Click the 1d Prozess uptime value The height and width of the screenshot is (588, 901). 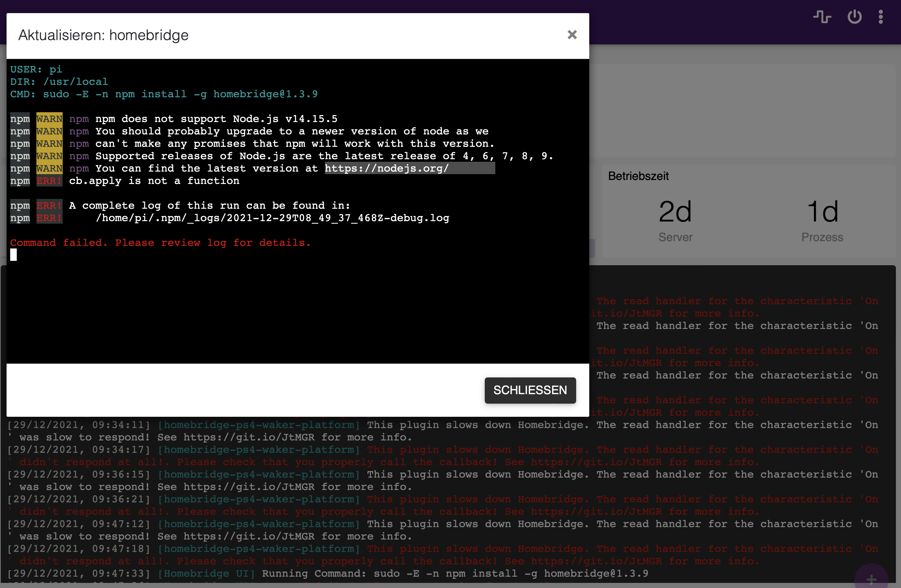[822, 212]
